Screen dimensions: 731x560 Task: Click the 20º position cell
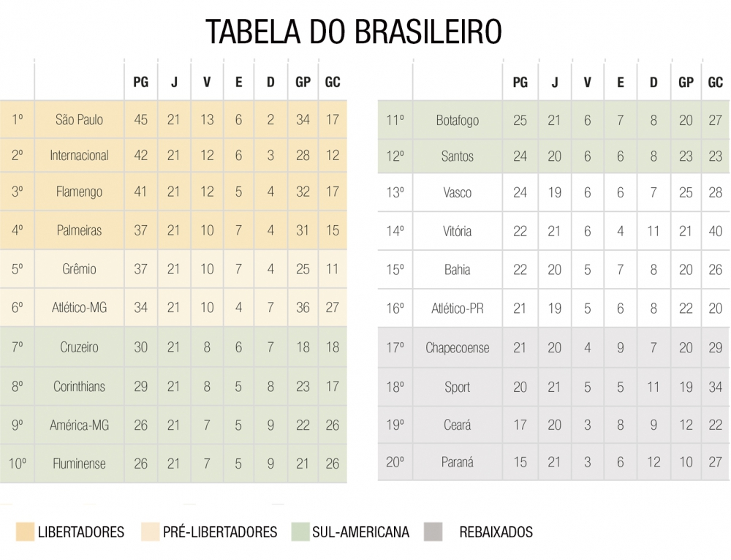pos(395,461)
